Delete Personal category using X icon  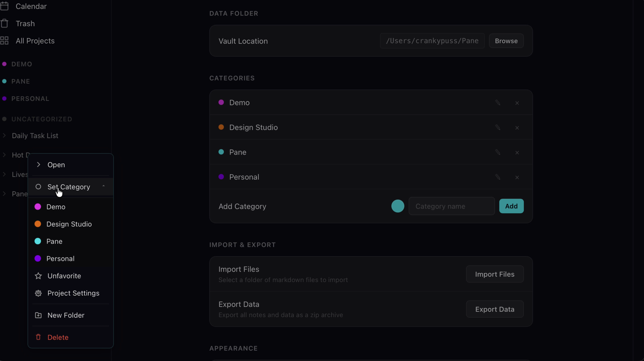(517, 177)
